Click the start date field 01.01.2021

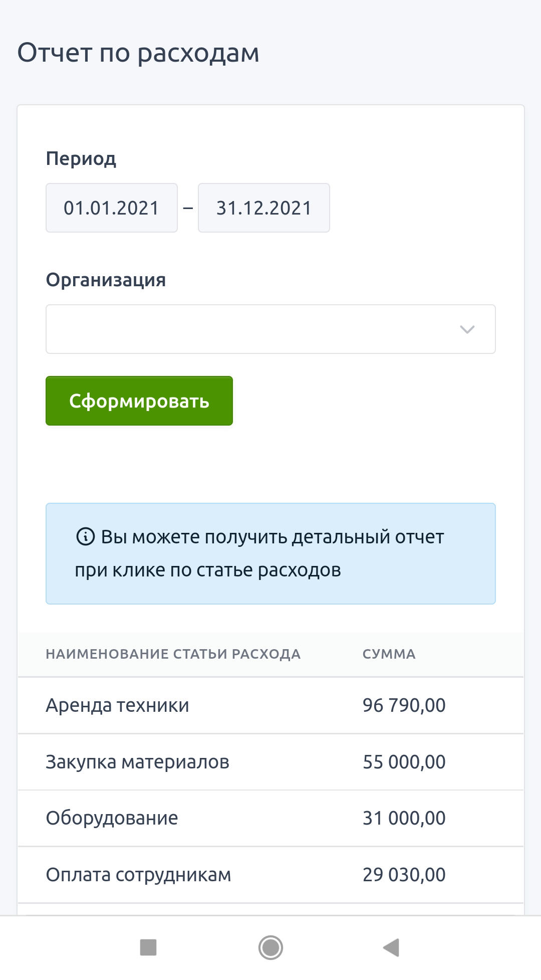point(112,208)
